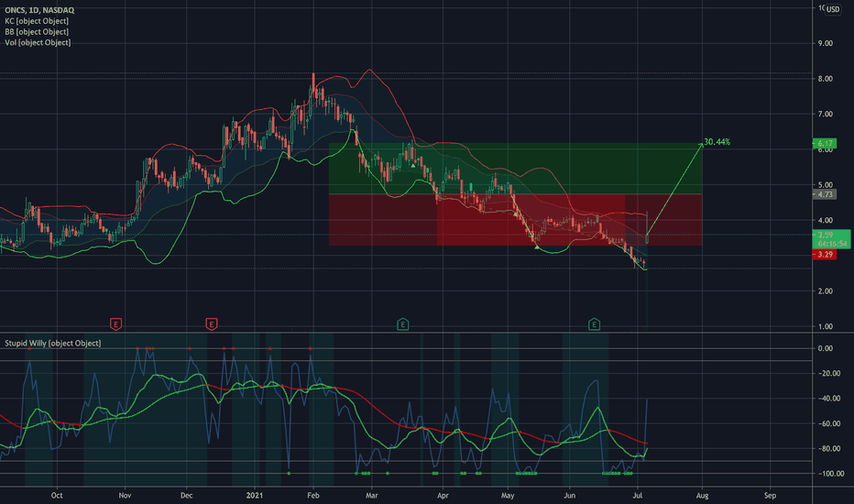Click the Jul label on time axis

(x=638, y=495)
